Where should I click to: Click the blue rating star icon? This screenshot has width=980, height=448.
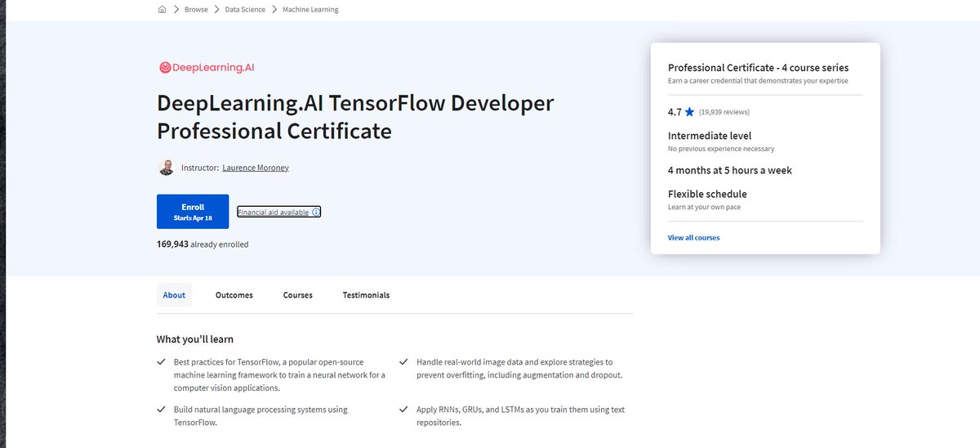tap(690, 112)
